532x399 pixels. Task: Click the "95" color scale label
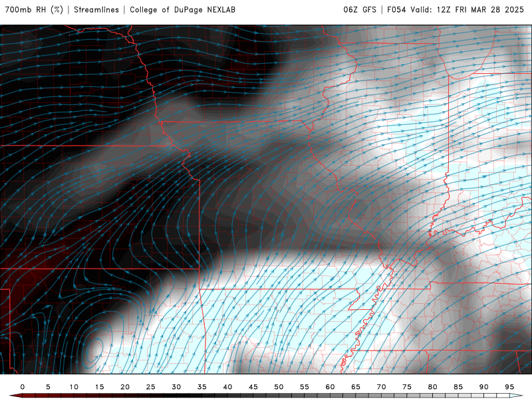point(509,387)
